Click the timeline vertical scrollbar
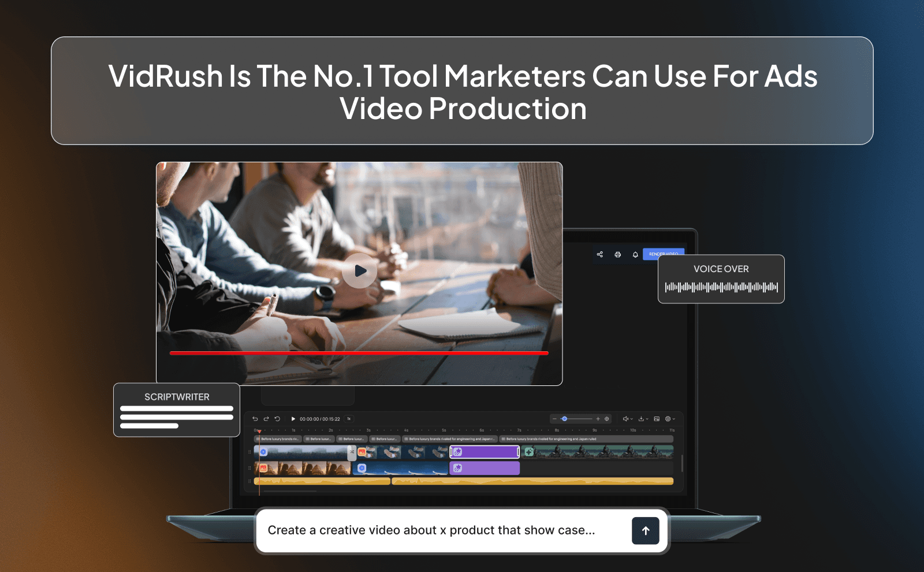924x572 pixels. click(682, 463)
